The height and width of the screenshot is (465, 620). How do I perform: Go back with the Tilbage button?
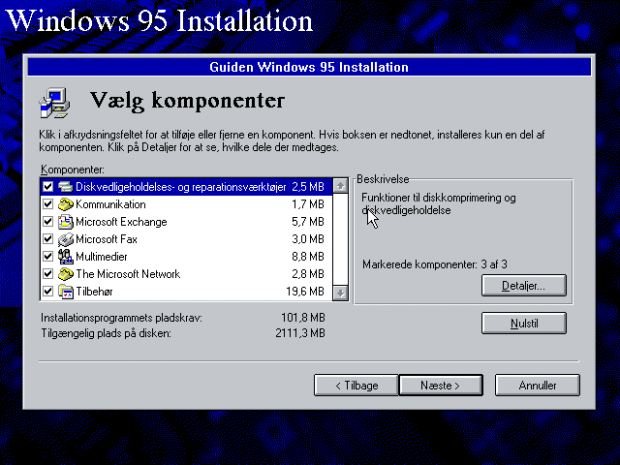pos(356,385)
